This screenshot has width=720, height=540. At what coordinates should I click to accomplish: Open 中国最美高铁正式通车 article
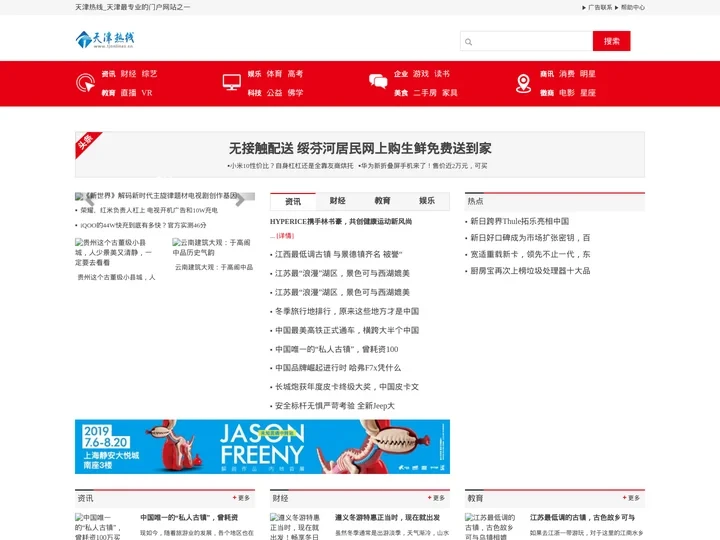(x=347, y=330)
